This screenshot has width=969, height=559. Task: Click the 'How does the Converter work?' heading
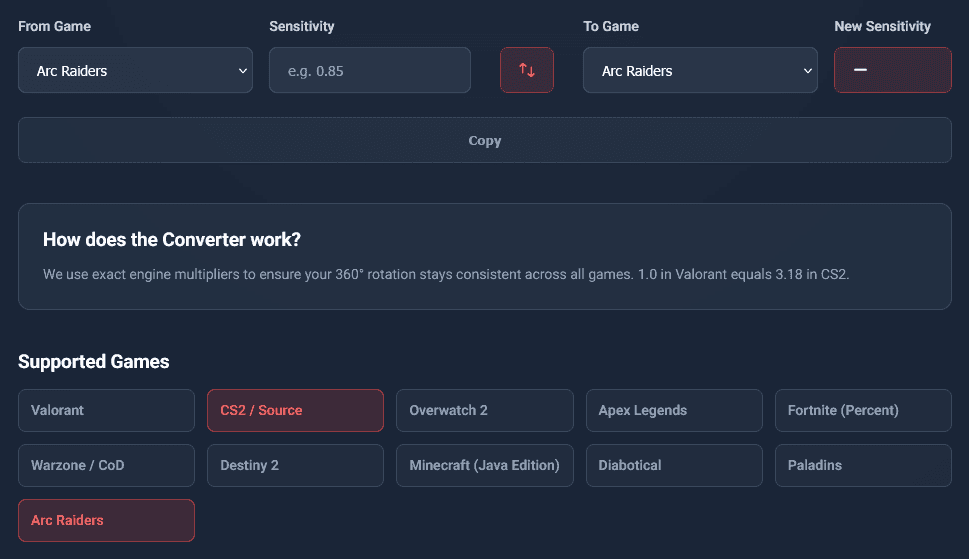pos(172,240)
